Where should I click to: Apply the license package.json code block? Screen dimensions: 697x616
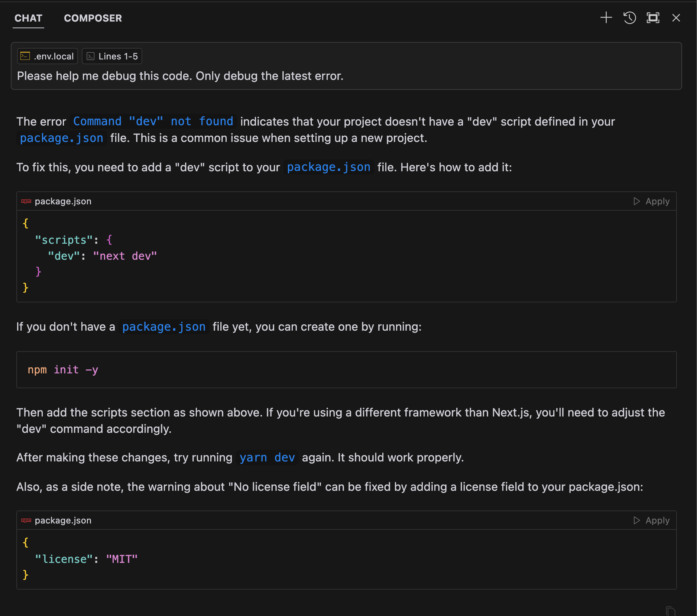click(652, 521)
